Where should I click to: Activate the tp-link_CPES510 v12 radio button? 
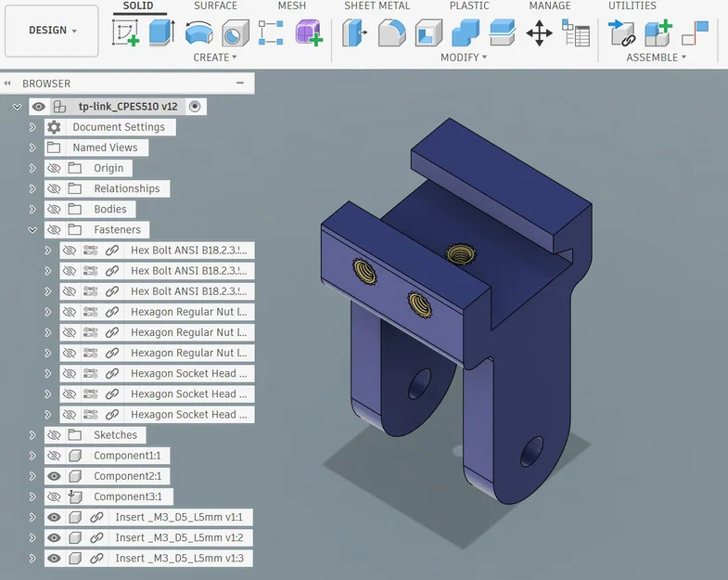click(x=195, y=107)
